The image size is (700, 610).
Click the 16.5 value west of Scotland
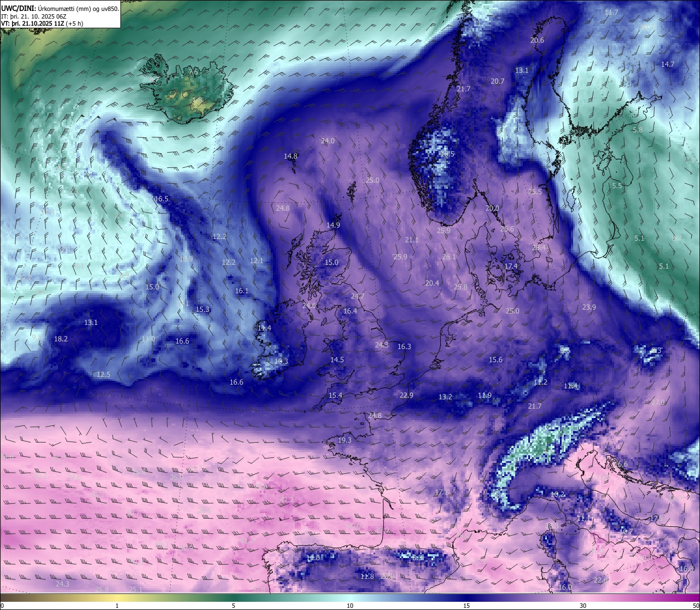[161, 199]
